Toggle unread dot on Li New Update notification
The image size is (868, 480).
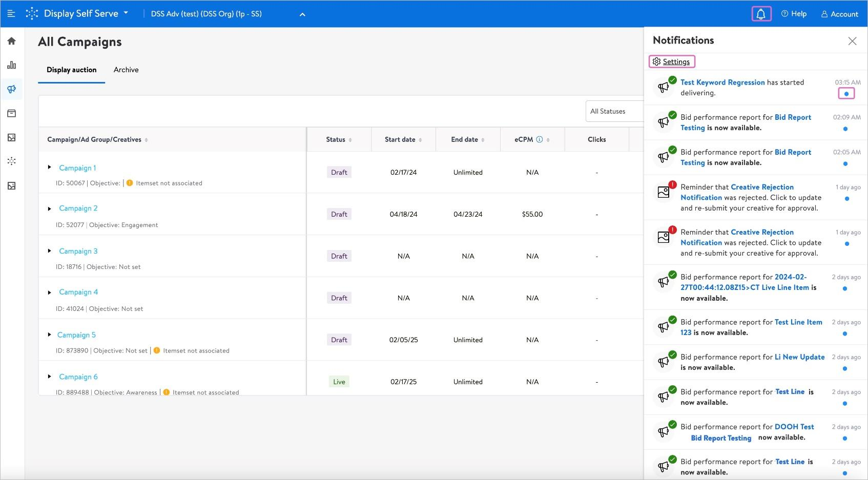tap(844, 369)
